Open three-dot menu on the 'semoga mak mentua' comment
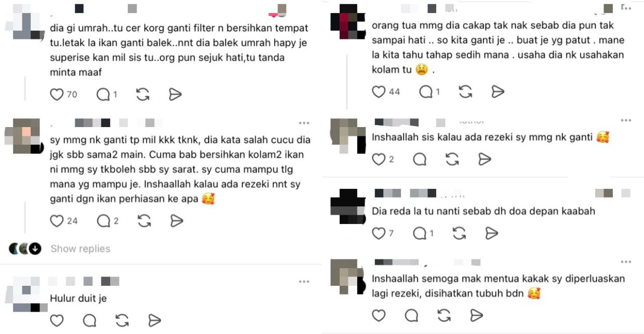Viewport: 644px width, 334px height. (626, 262)
